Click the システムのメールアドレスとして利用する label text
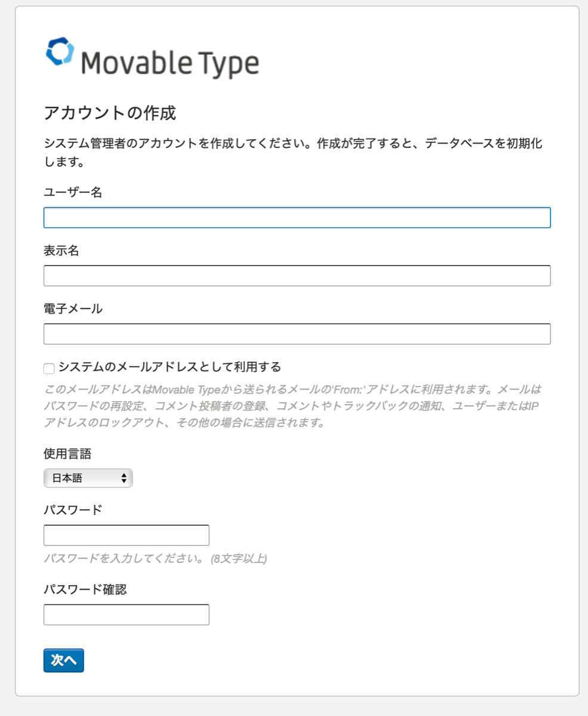Screen dimensions: 588x716 169,366
